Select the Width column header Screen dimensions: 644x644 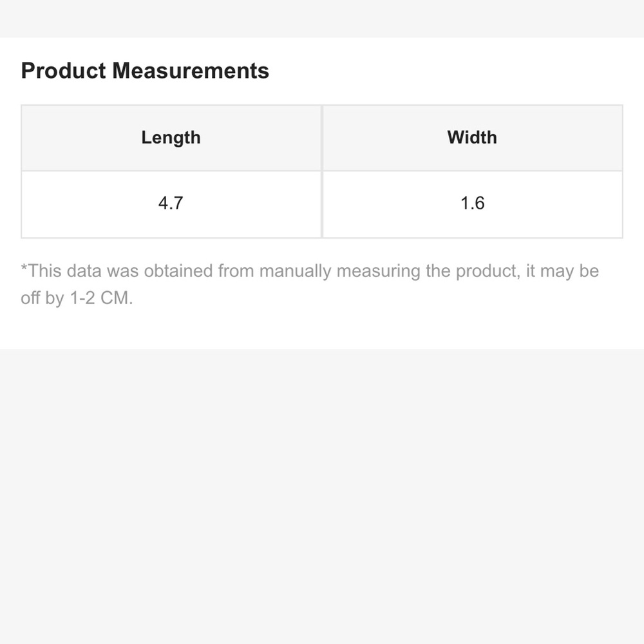pyautogui.click(x=473, y=138)
